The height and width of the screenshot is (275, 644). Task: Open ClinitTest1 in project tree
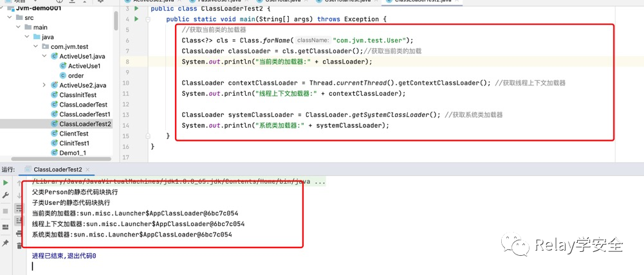click(75, 143)
